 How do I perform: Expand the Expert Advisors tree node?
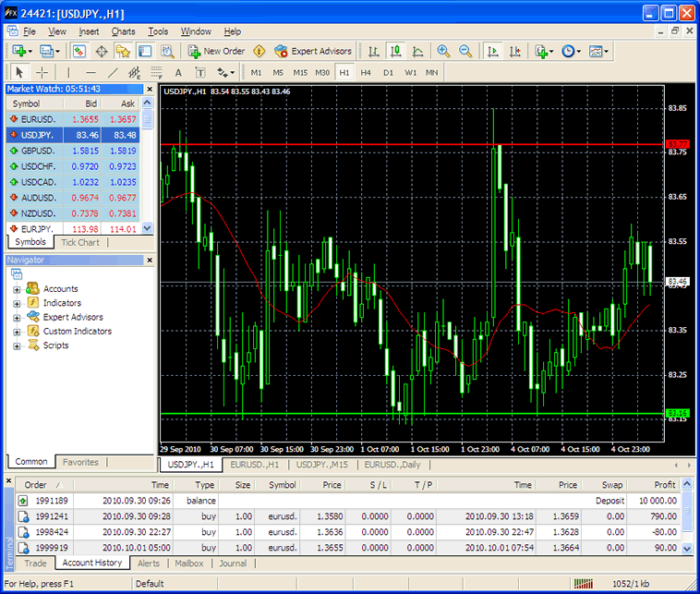tap(17, 318)
